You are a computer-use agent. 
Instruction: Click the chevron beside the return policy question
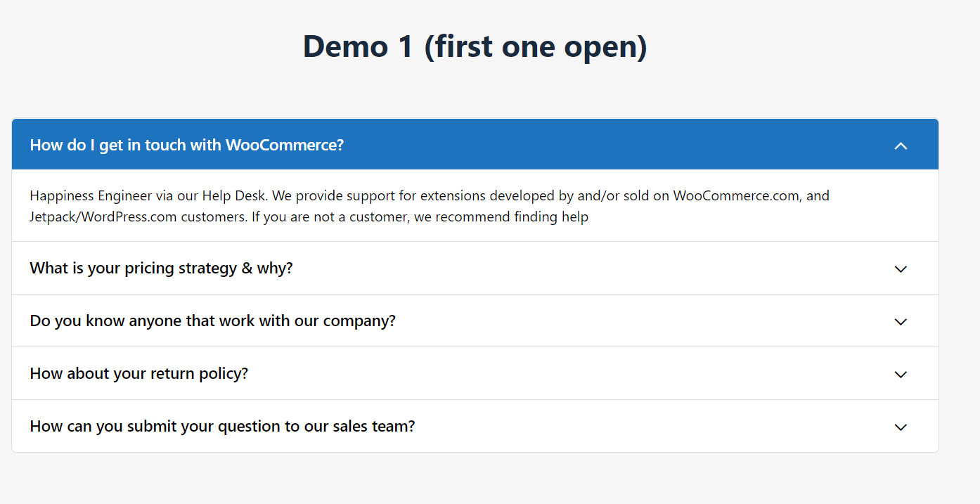tap(901, 375)
